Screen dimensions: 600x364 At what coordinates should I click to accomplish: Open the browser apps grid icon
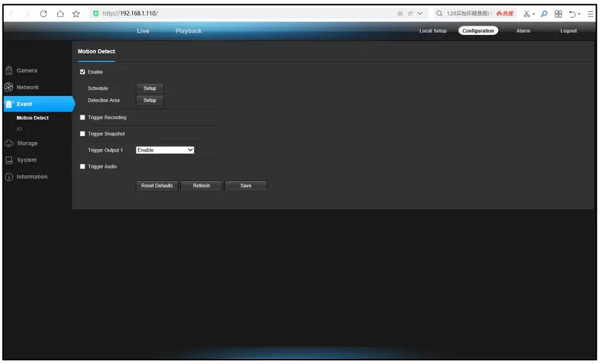click(558, 14)
